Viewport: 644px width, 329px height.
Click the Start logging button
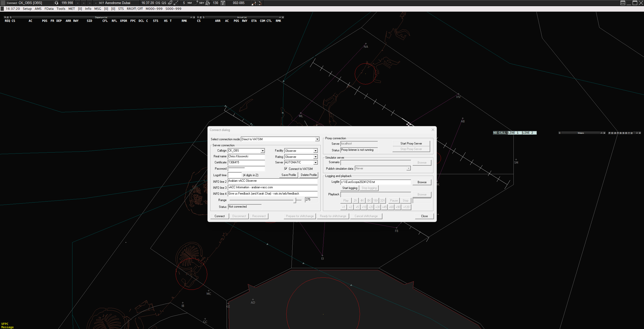[350, 188]
